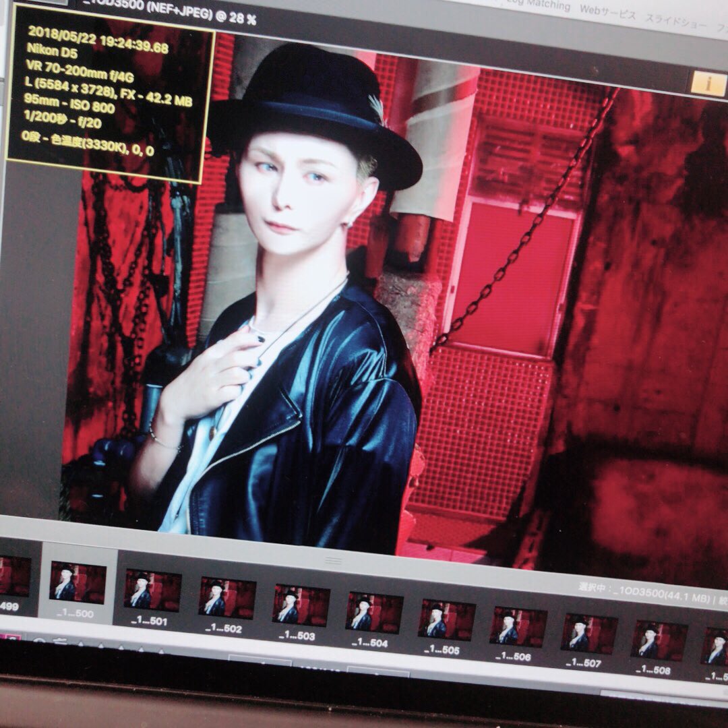Click the text "95mm - ISO 800"
728x728 pixels.
[x=69, y=103]
